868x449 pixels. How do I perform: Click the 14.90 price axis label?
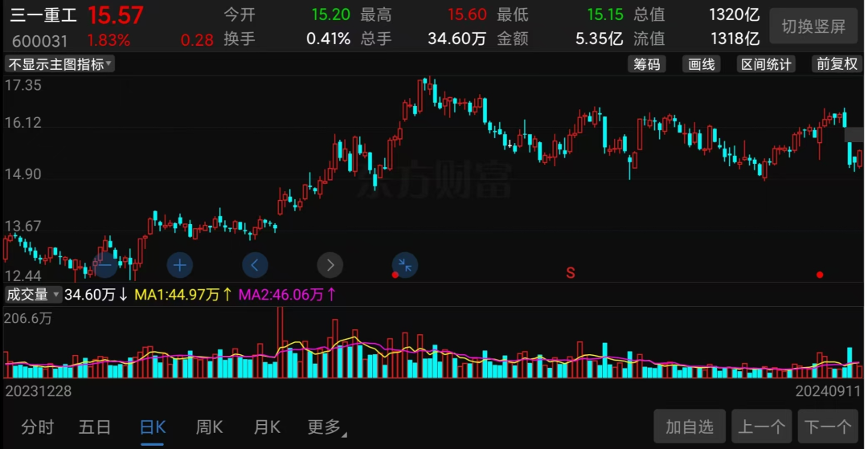pos(23,175)
